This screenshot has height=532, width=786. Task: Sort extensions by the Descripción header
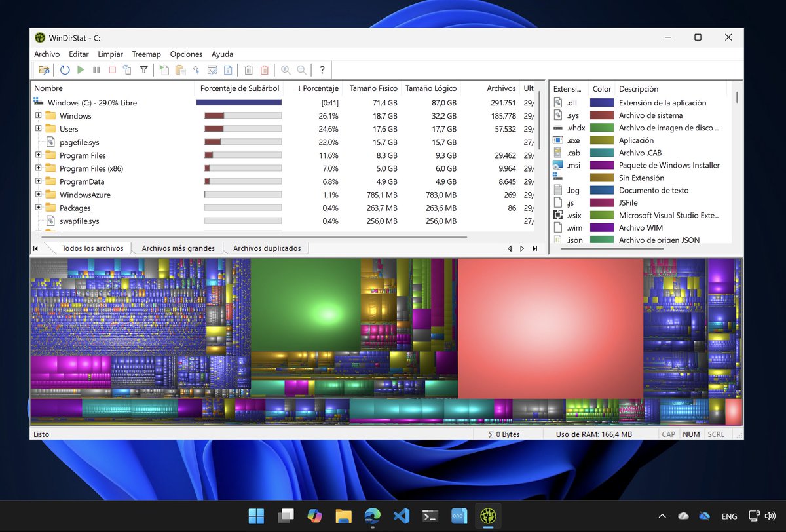click(x=671, y=88)
